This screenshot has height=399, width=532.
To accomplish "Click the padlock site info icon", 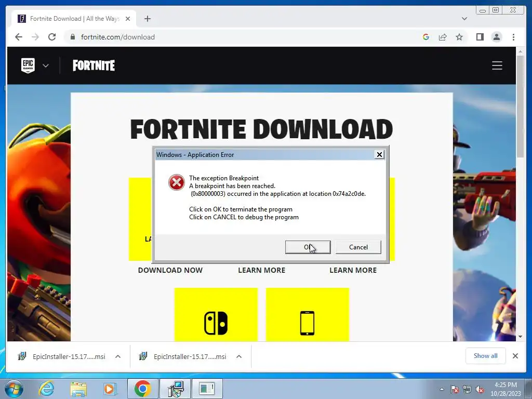I will coord(72,37).
